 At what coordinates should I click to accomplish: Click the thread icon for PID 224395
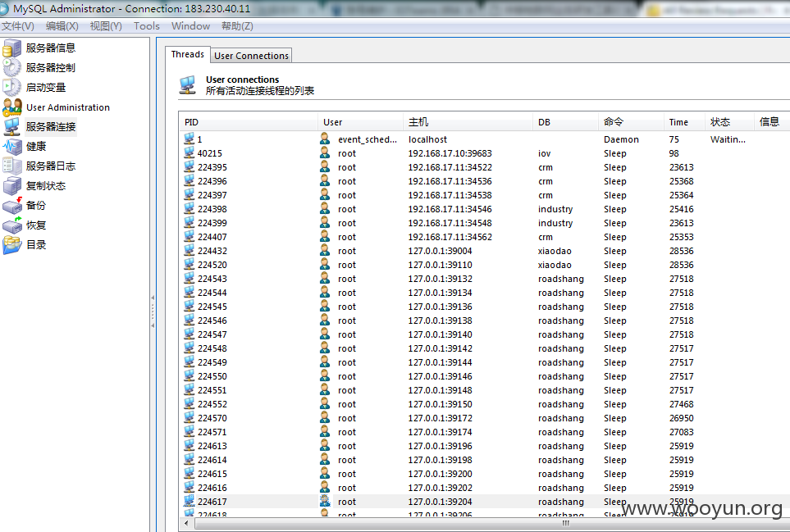click(x=189, y=167)
